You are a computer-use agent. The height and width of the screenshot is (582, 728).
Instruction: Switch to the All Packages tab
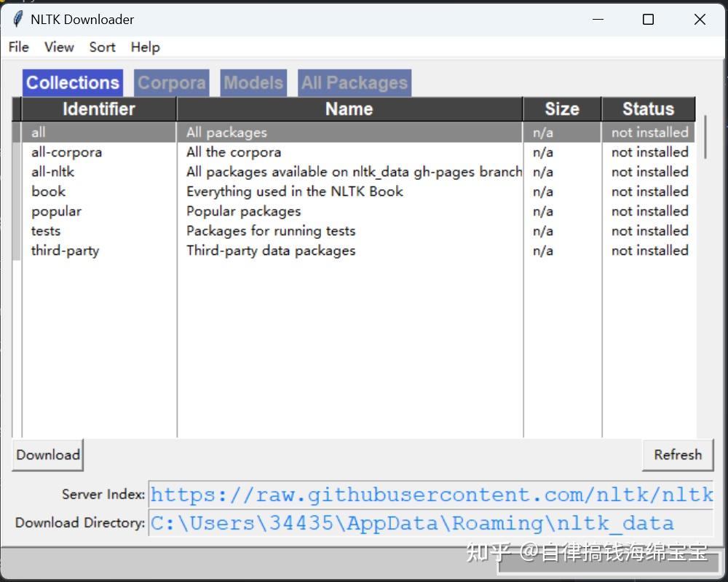[355, 83]
